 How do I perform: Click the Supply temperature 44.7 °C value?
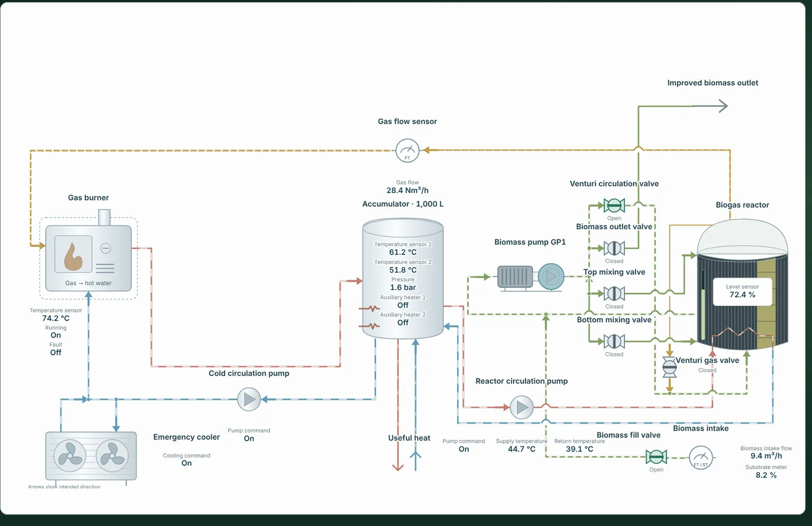[x=522, y=449]
